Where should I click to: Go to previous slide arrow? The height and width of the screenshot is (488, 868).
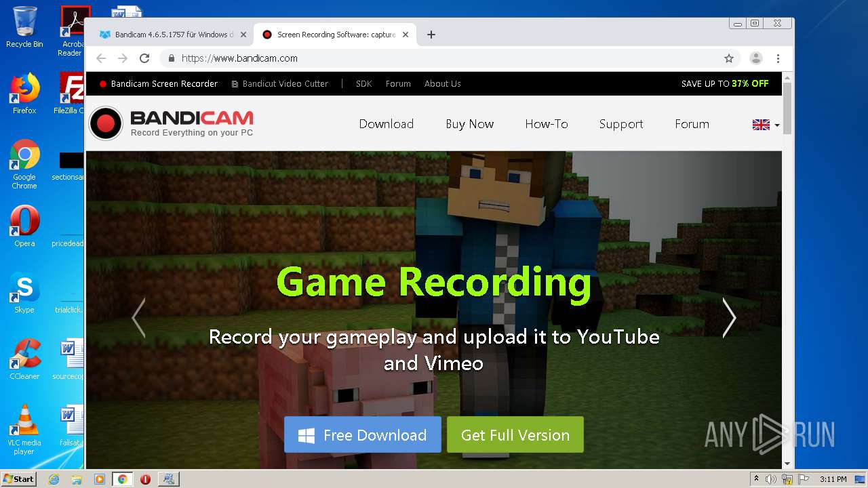pyautogui.click(x=138, y=317)
